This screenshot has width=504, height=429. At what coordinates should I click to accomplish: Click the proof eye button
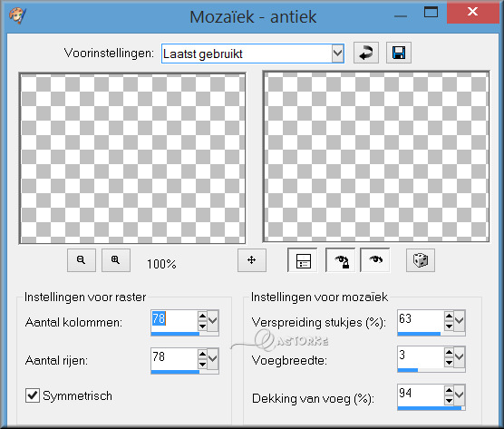pos(375,259)
